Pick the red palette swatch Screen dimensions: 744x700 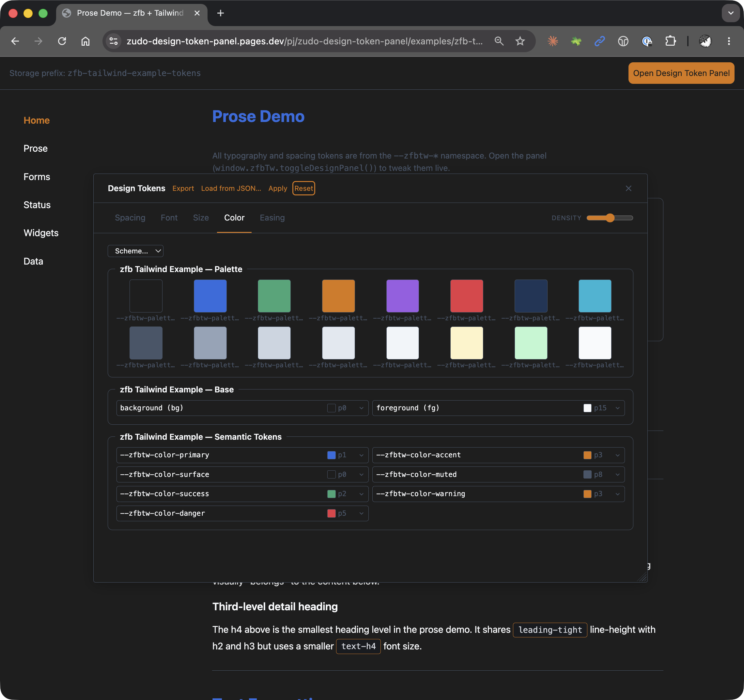point(467,296)
